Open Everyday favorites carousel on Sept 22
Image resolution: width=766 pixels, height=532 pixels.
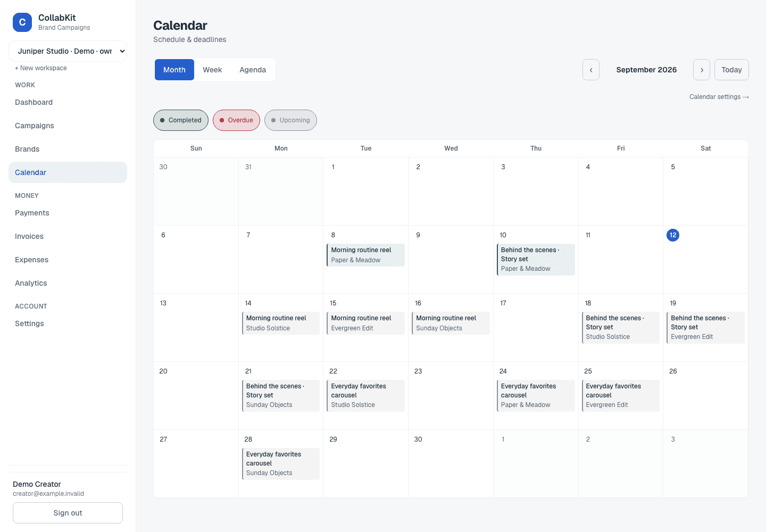[x=365, y=395]
